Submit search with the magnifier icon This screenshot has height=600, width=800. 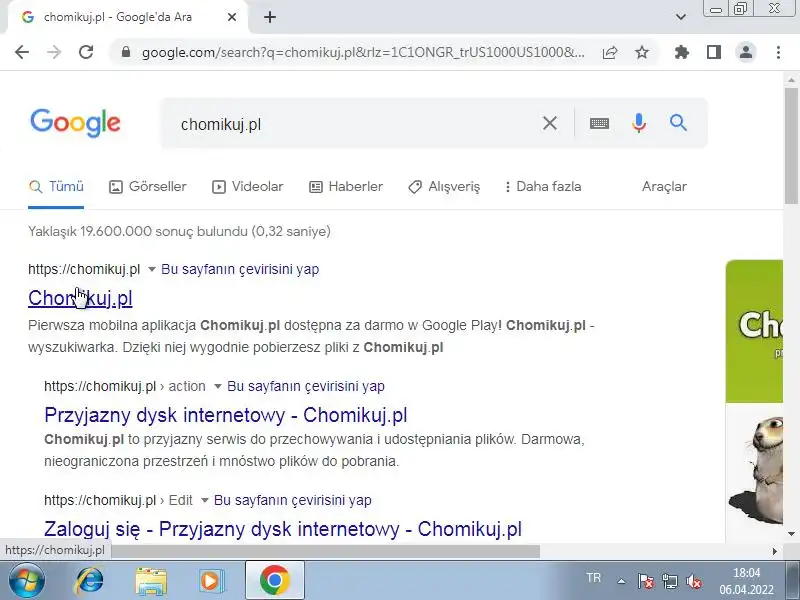tap(678, 123)
